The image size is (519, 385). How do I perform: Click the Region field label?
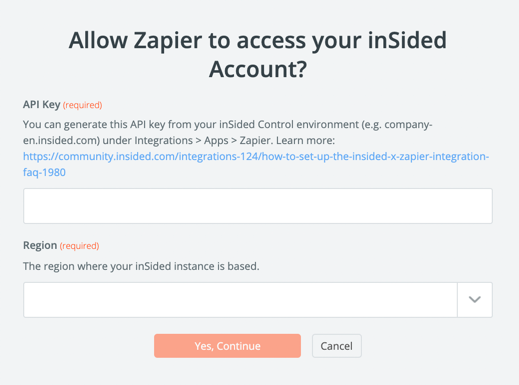[40, 245]
